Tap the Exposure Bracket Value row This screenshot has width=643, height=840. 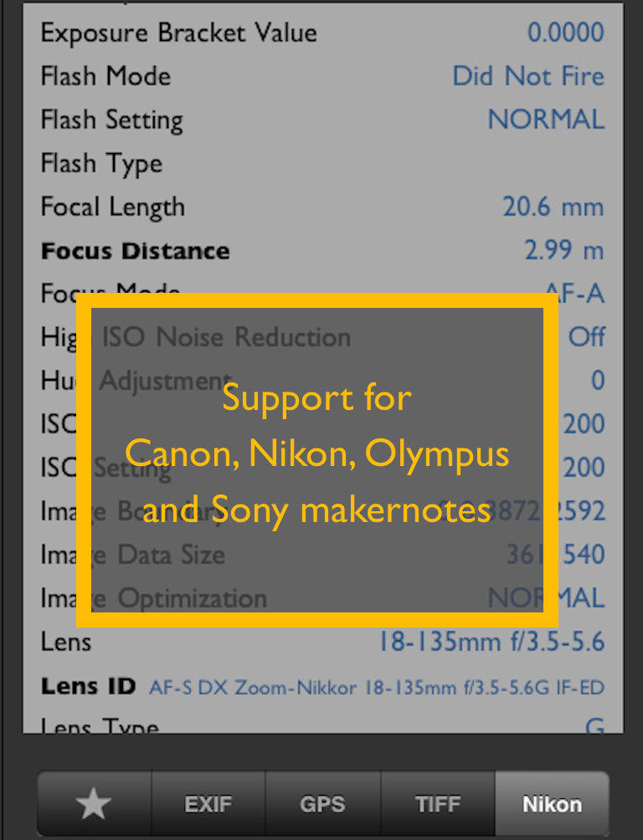[323, 33]
